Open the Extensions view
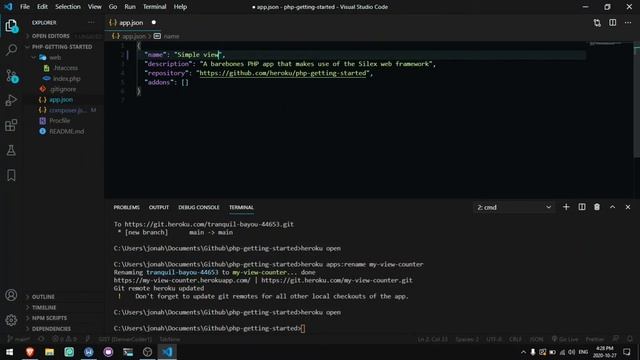The width and height of the screenshot is (640, 360). pyautogui.click(x=11, y=125)
